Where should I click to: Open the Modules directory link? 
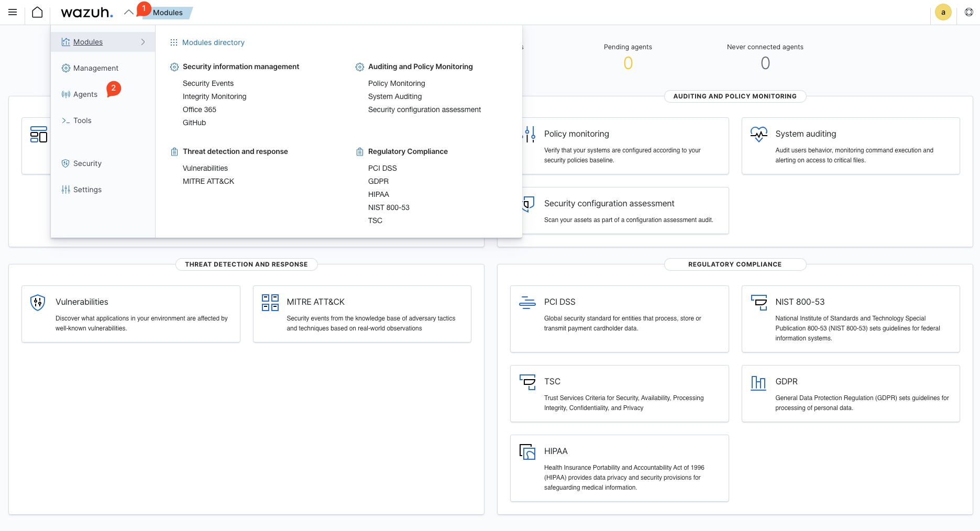[213, 42]
